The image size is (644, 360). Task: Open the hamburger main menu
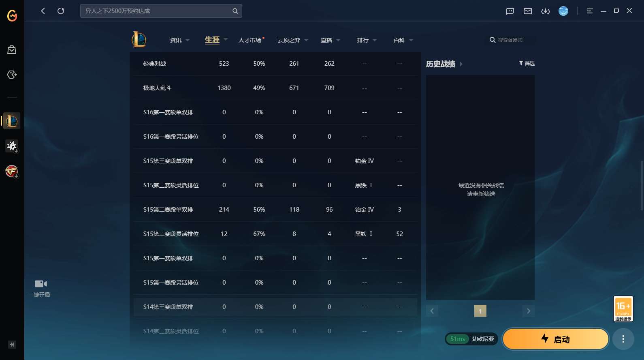pos(590,11)
